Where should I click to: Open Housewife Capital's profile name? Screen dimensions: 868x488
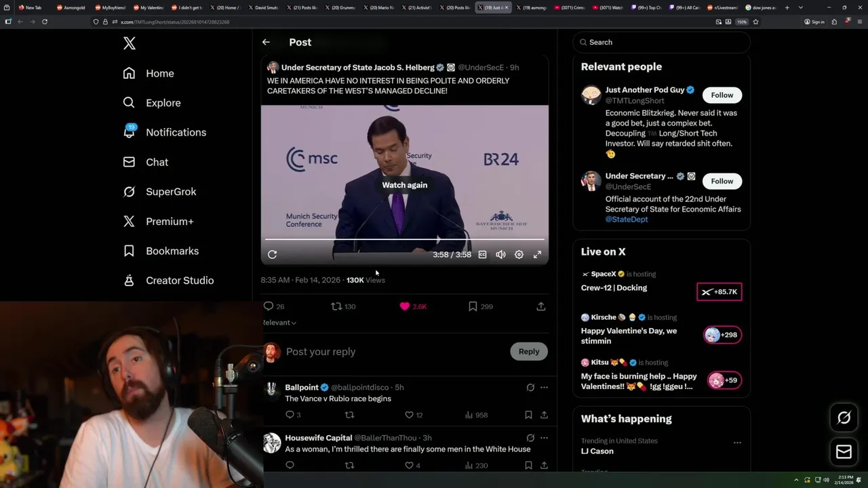pos(319,438)
